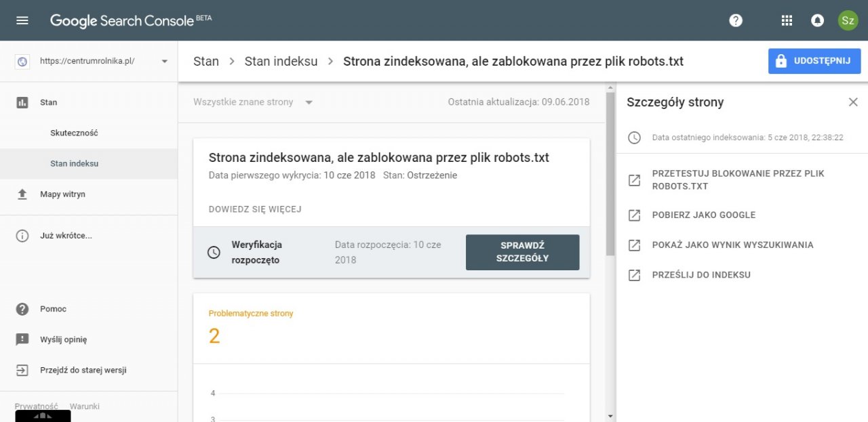Go to Stan breadcrumb
This screenshot has height=422, width=868.
(x=206, y=62)
